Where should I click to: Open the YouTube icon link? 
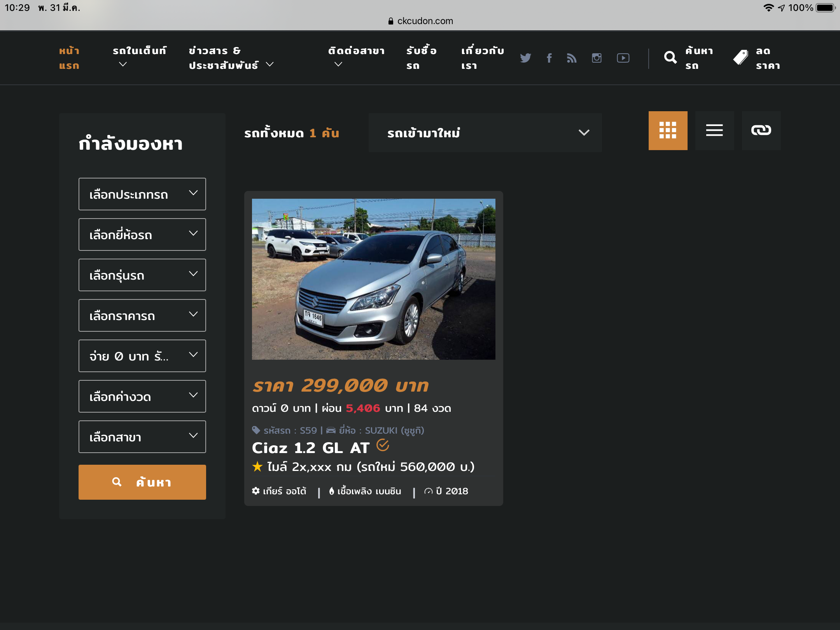(623, 58)
